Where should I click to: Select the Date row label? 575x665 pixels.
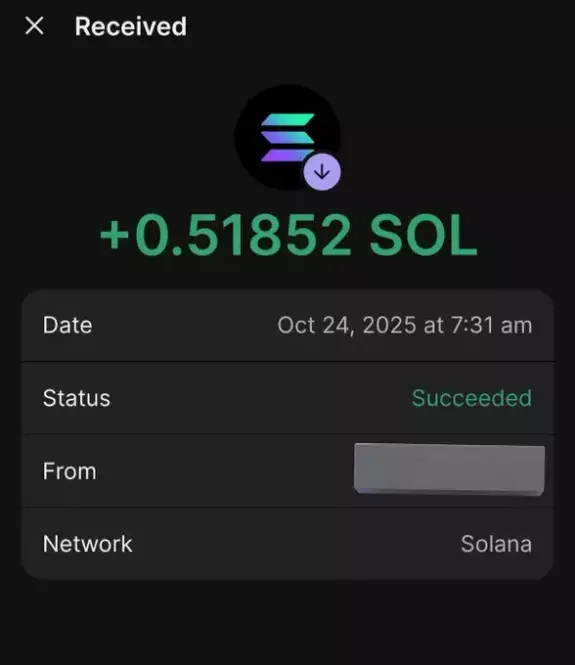tap(67, 325)
